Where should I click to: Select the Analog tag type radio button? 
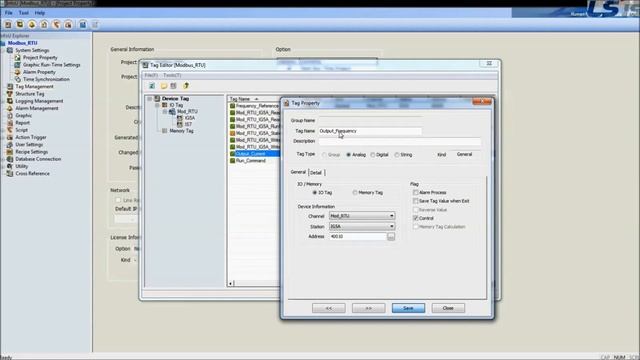pos(349,155)
